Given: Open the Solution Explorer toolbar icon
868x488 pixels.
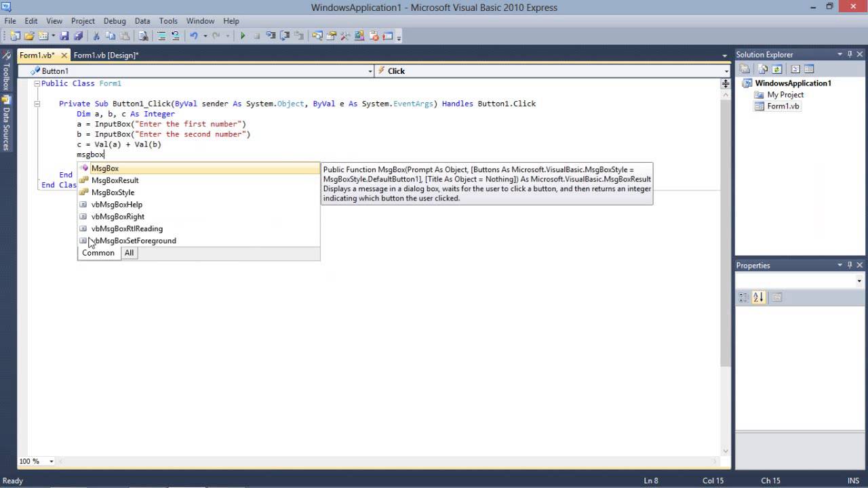Looking at the screenshot, I should click(317, 36).
